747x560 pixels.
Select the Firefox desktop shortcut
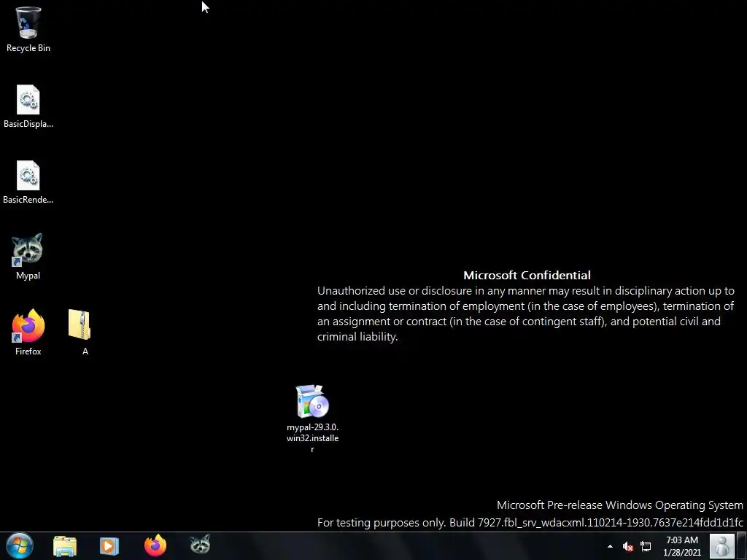tap(28, 332)
